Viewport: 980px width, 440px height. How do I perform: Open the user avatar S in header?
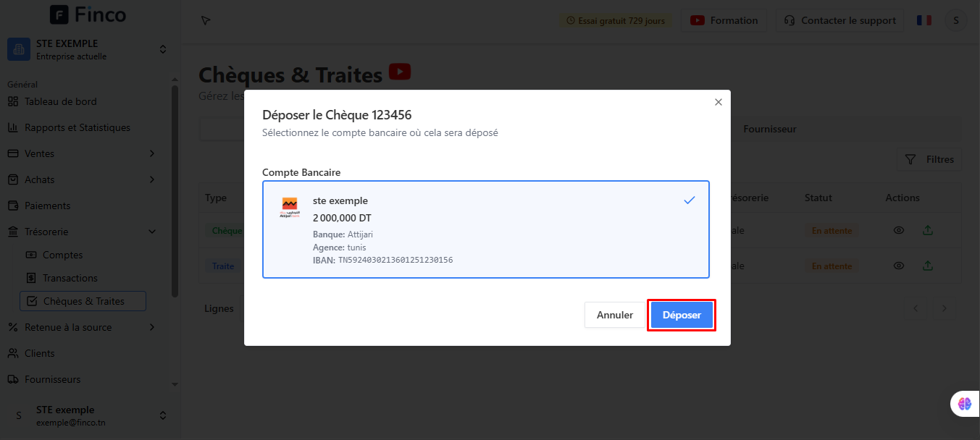tap(955, 20)
